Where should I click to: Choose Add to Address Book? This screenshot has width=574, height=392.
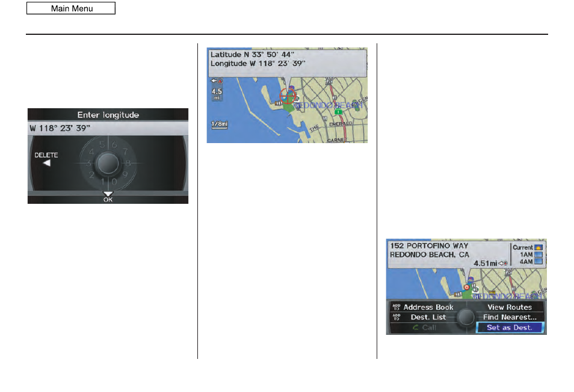[423, 307]
